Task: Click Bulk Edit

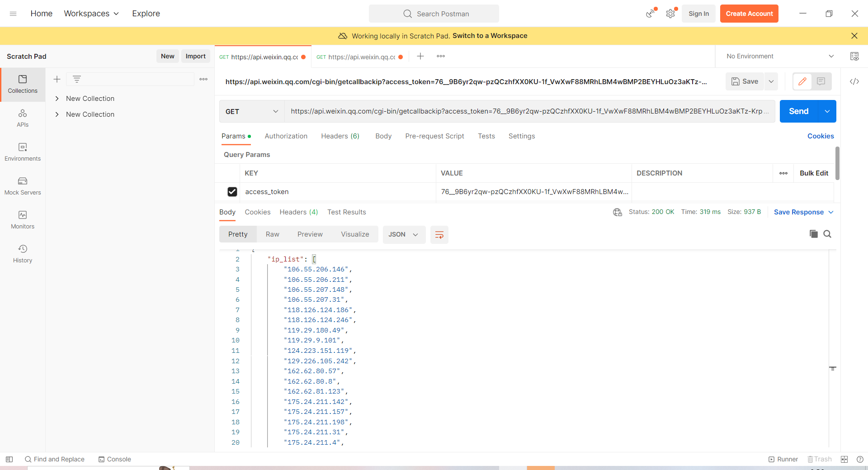Action: 814,173
